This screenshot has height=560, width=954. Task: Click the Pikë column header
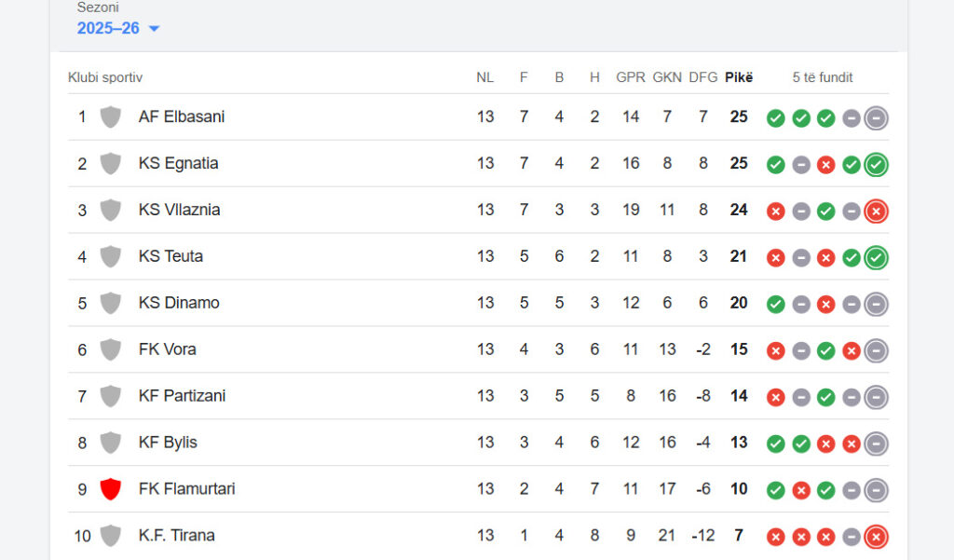pos(739,77)
